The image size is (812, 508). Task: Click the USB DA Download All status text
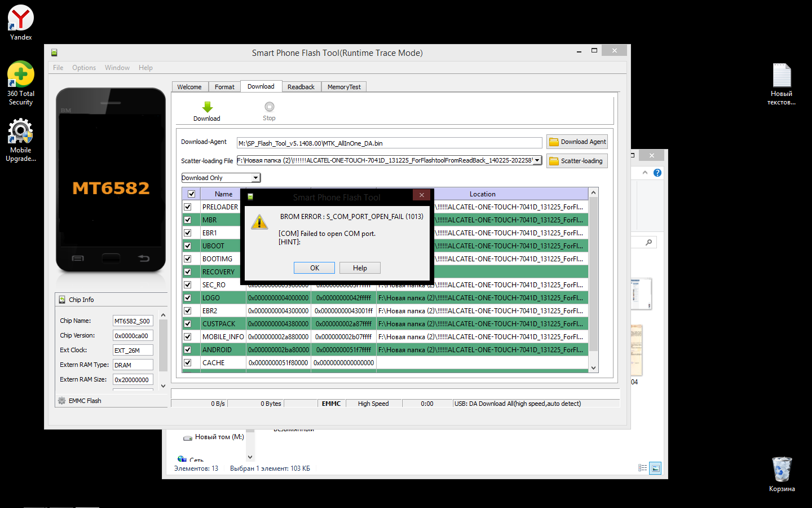518,404
